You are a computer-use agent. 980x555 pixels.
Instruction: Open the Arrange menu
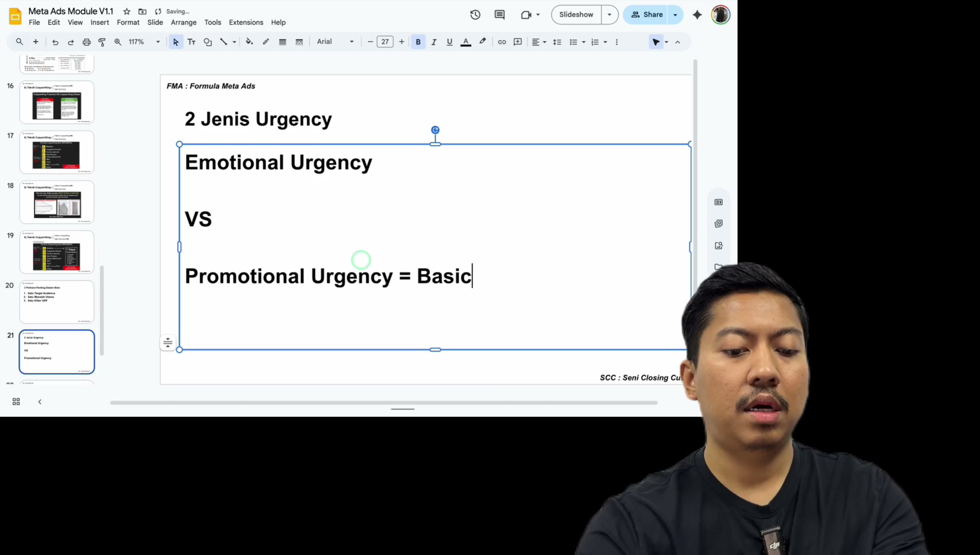tap(184, 23)
